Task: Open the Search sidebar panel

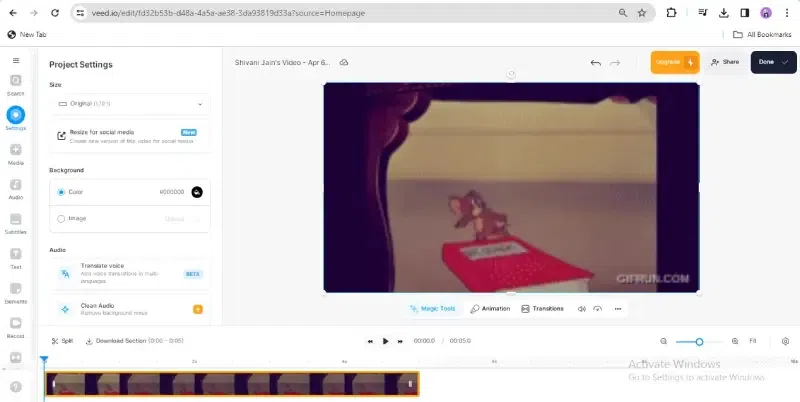Action: (16, 85)
